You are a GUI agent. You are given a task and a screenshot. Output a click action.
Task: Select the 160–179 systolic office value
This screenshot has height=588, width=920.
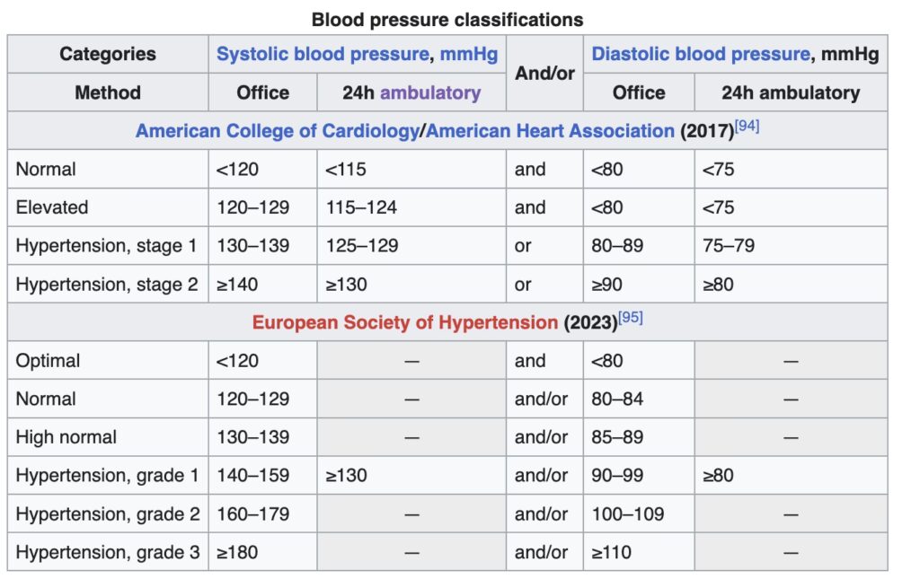pos(252,514)
